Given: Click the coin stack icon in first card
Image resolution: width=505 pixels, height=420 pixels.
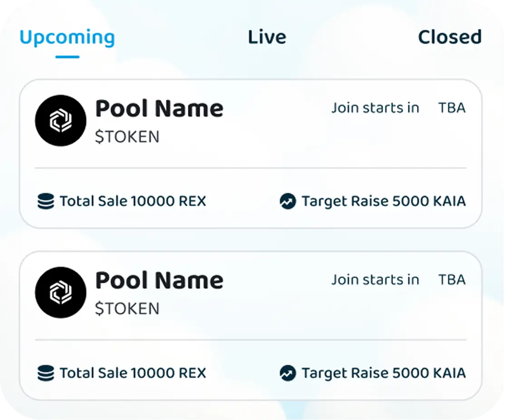Looking at the screenshot, I should click(45, 201).
